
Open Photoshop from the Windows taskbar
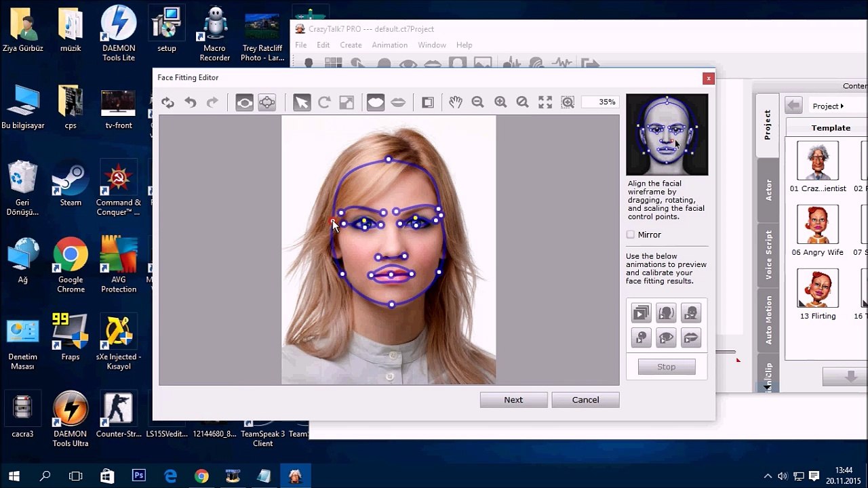139,476
